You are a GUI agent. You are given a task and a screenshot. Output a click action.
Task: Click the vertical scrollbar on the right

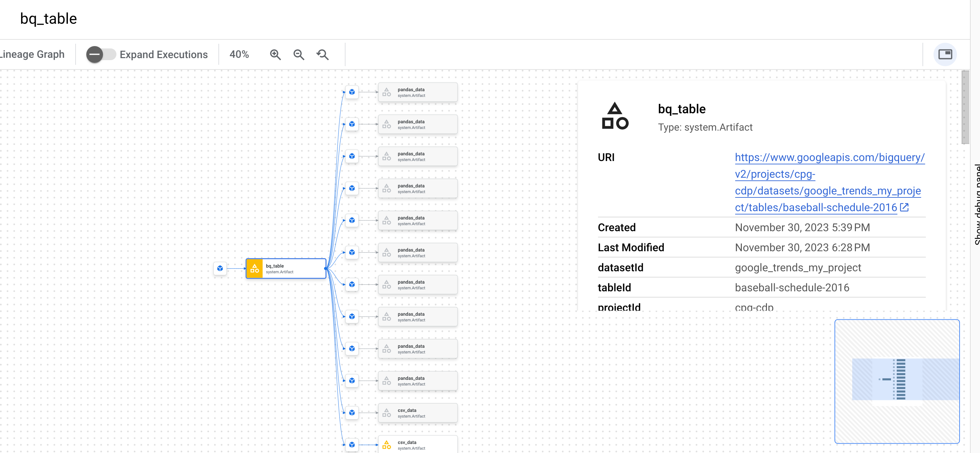coord(965,107)
